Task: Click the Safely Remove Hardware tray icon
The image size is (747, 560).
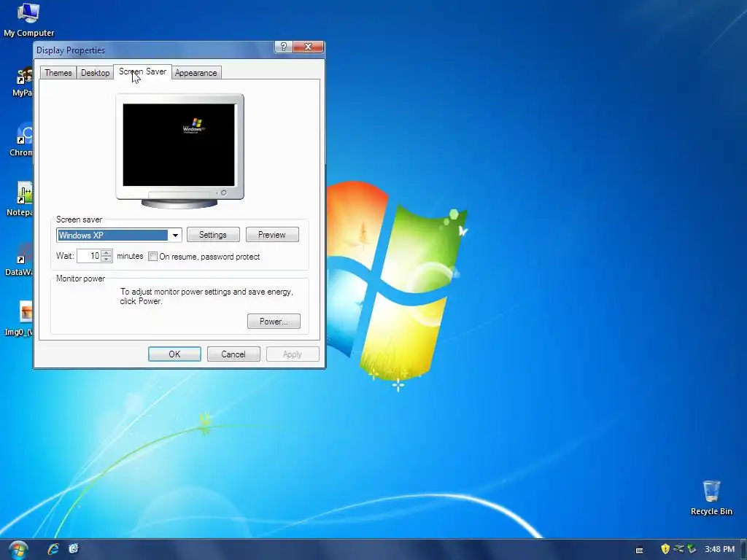Action: (x=692, y=549)
